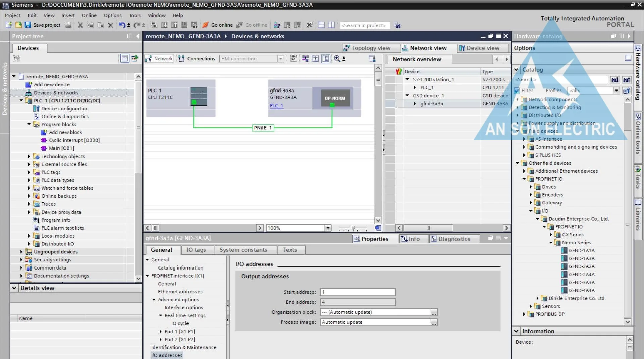Click the Search in project field
This screenshot has height=359, width=644.
click(x=365, y=25)
